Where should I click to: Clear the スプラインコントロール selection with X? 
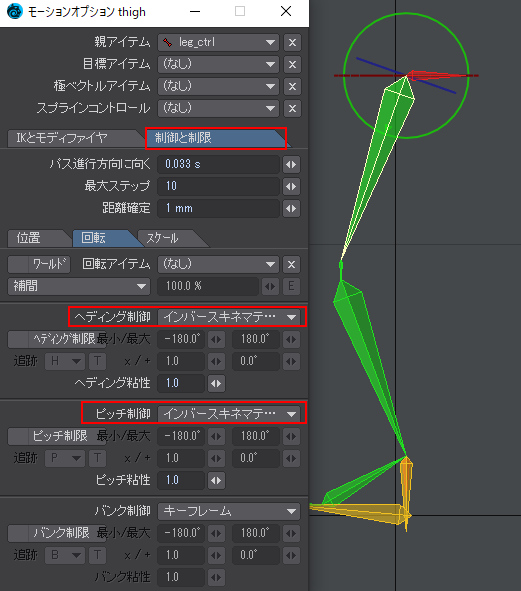coord(292,109)
